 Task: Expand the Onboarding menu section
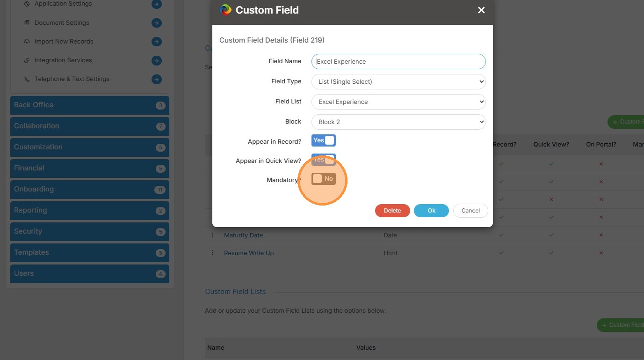coord(89,189)
